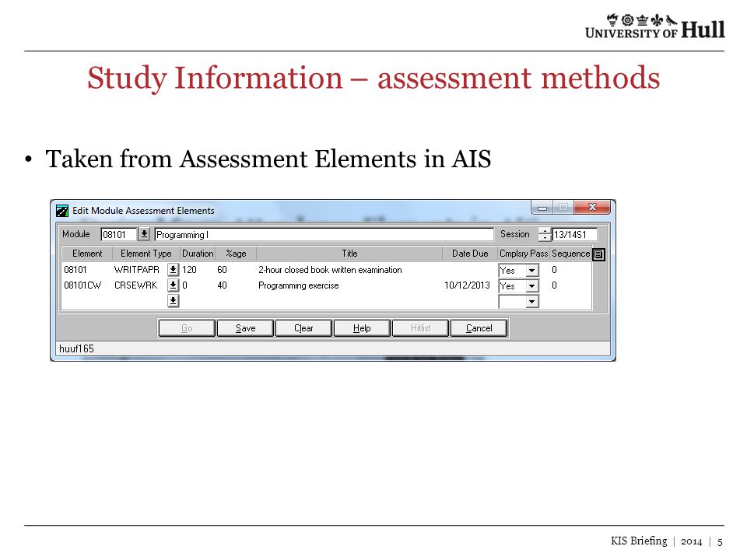Click the percentage value 40
The width and height of the screenshot is (747, 560).
222,285
